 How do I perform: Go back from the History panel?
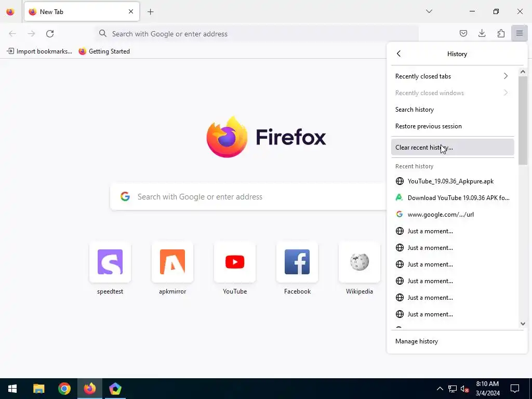(x=398, y=54)
